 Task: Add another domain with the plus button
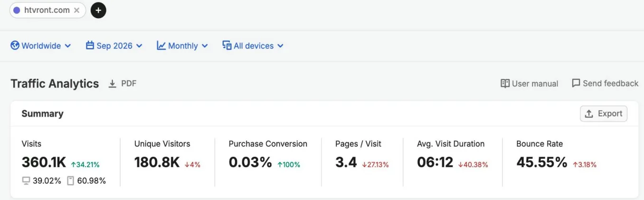98,10
